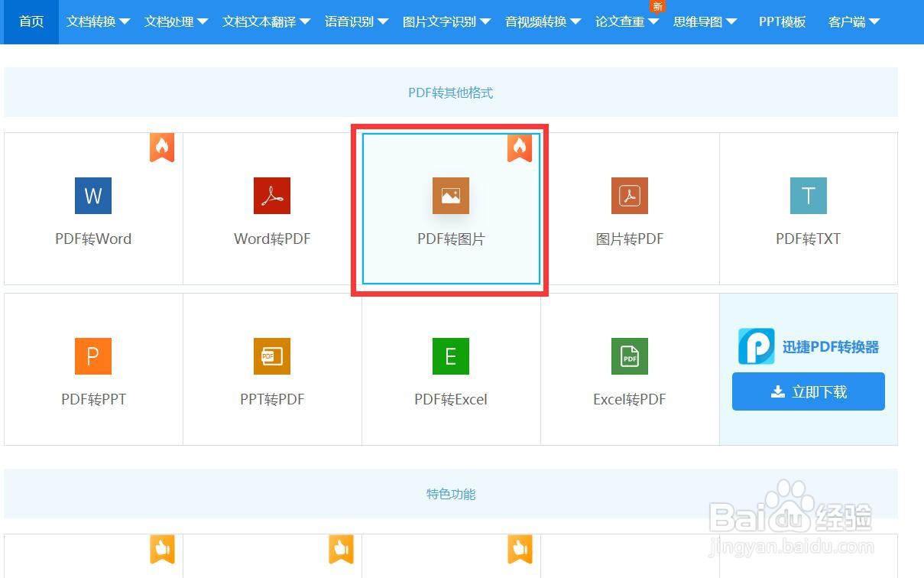
Task: Open the PPT模板 menu item
Action: (781, 21)
